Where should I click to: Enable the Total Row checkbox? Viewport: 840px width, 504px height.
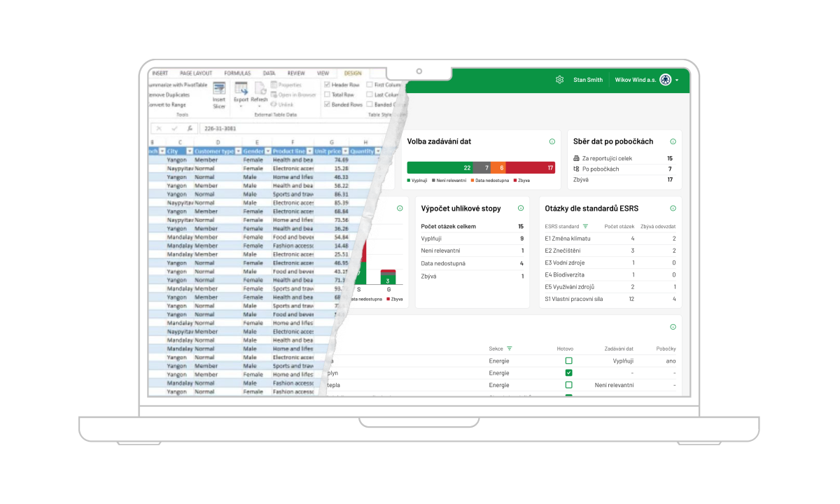[x=327, y=94]
